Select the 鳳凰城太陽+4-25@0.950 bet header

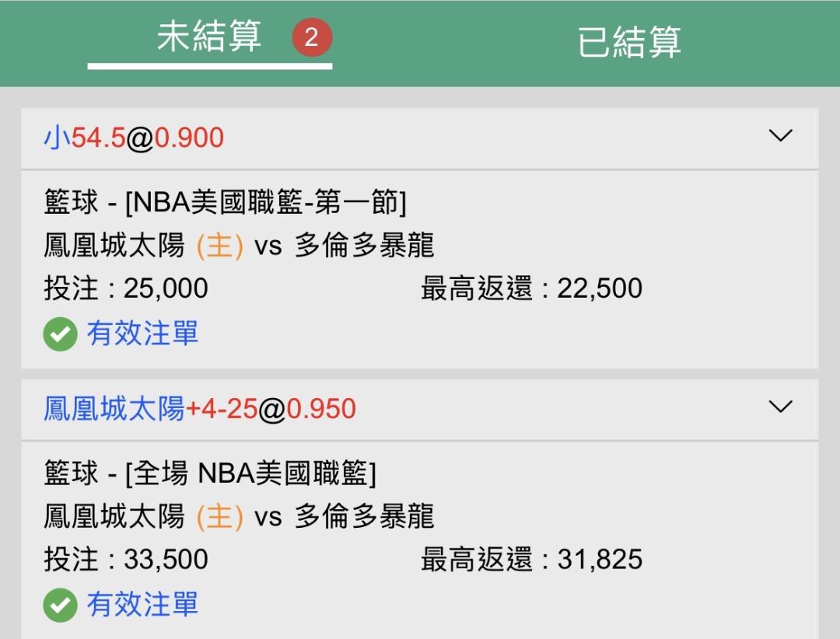coord(200,409)
